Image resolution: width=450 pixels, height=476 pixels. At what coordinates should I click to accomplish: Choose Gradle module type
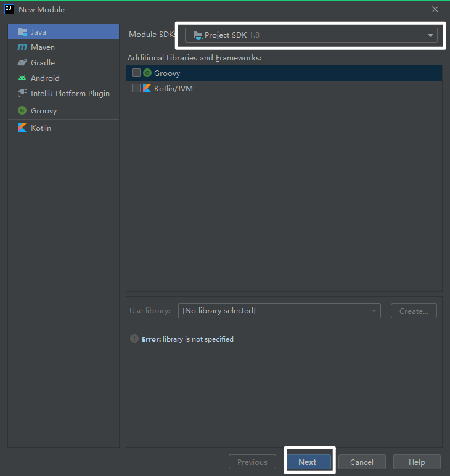pyautogui.click(x=63, y=62)
